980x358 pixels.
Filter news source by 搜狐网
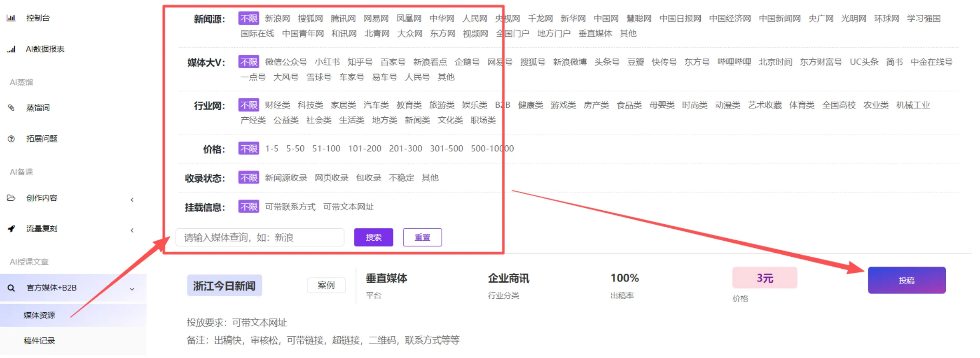[310, 19]
